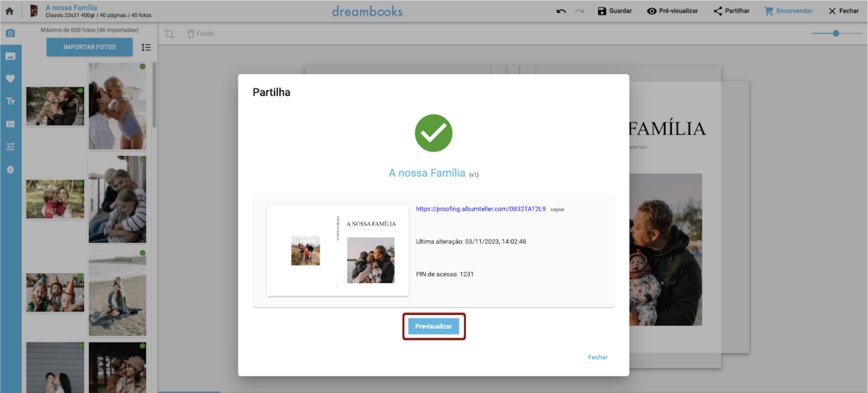
Task: Open the photo sort order list
Action: (x=146, y=48)
